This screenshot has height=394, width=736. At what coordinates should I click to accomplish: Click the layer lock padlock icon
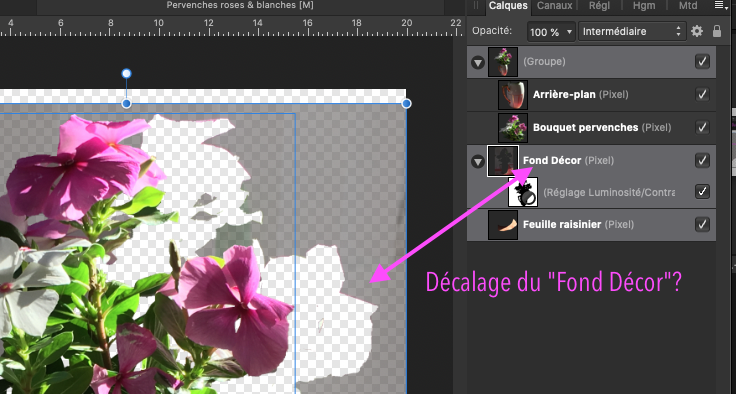717,31
